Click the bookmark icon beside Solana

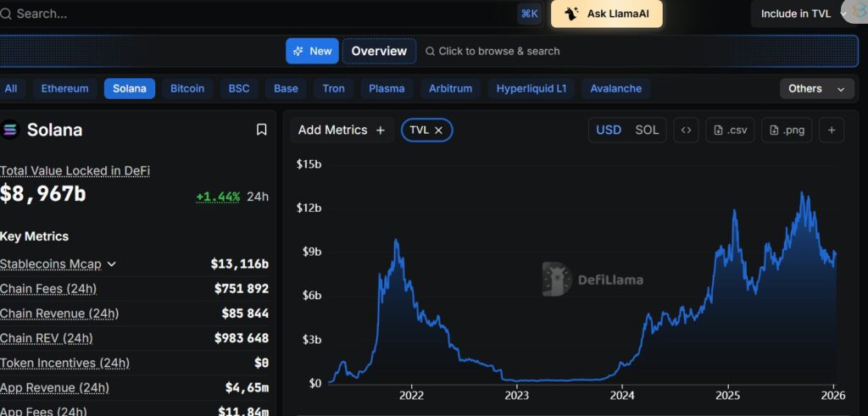tap(262, 130)
